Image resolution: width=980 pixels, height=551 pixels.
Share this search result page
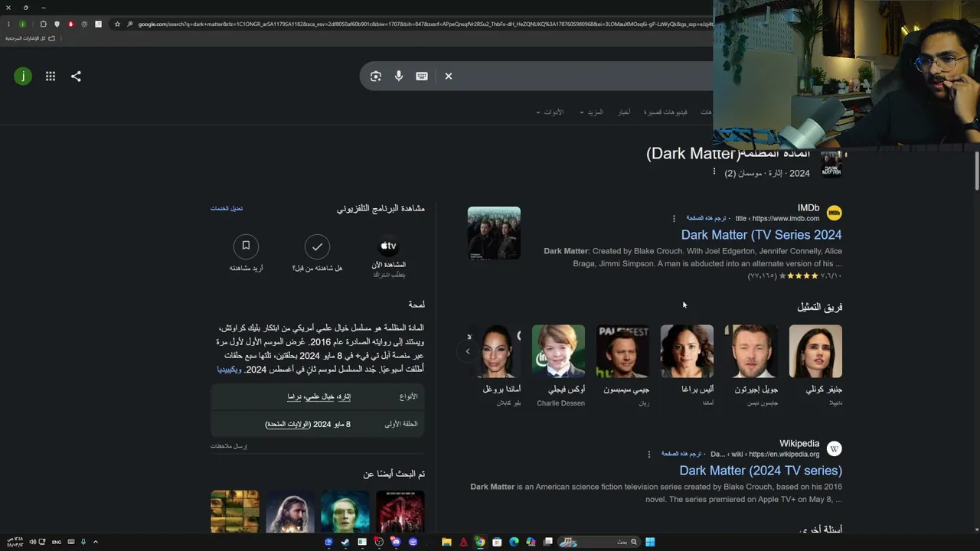point(76,77)
